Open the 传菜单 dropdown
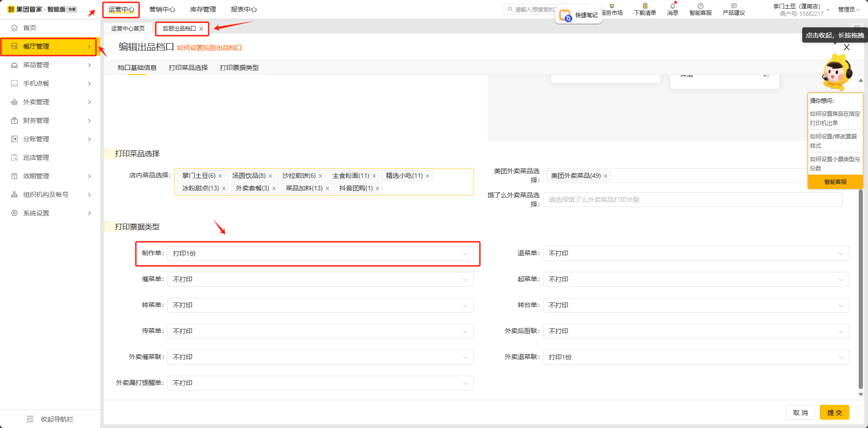Viewport: 868px width, 428px height. click(x=320, y=331)
